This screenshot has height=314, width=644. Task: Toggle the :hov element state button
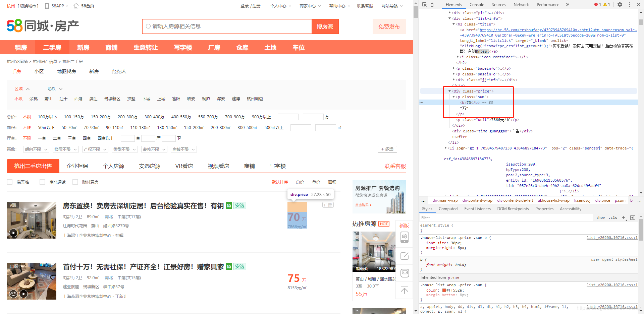click(x=601, y=217)
